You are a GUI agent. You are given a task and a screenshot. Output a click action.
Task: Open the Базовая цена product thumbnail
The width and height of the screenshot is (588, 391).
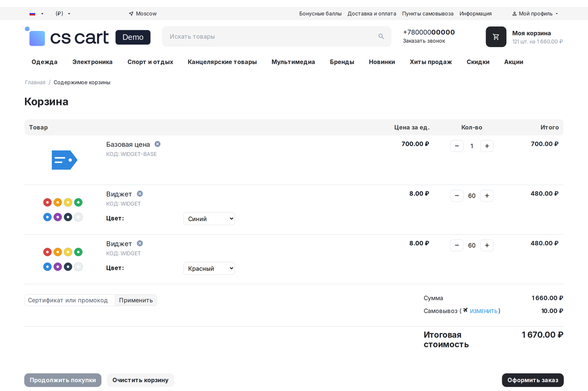(x=64, y=160)
